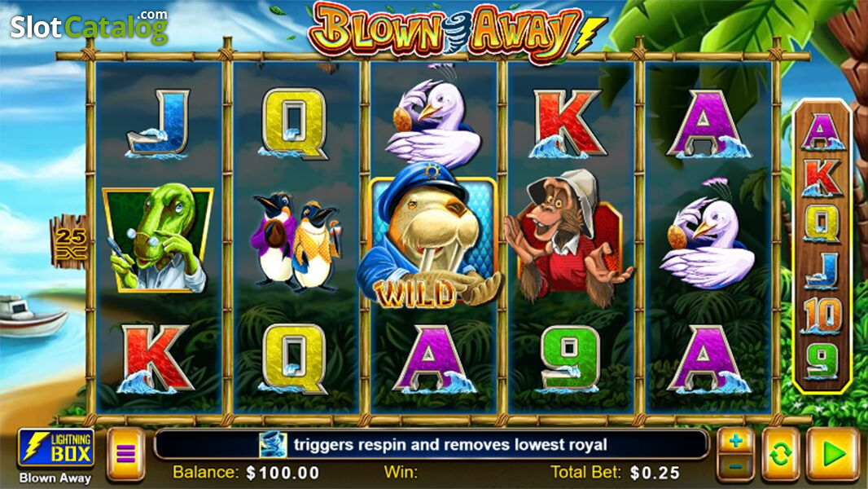
Task: Decrease the bet with the minus button
Action: (736, 467)
